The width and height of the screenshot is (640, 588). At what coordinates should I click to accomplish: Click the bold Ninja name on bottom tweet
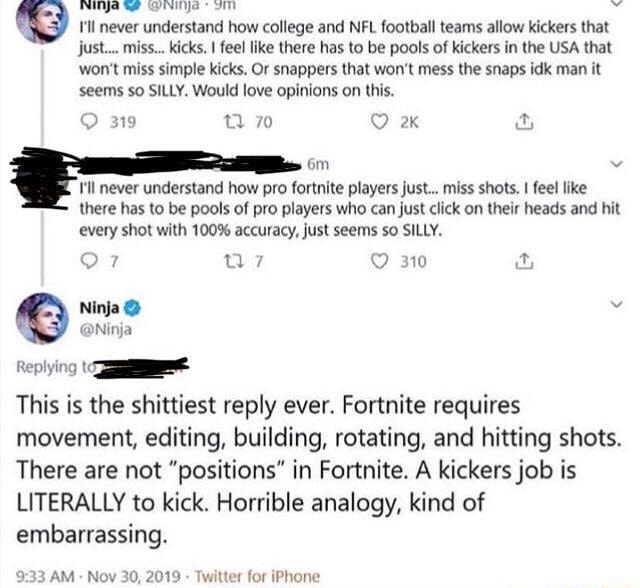[100, 308]
